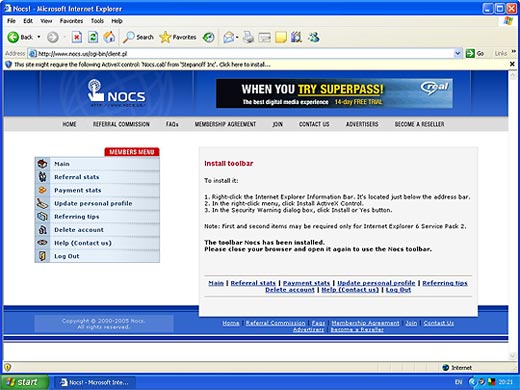Click the system tray clock showing 20:21
The width and height of the screenshot is (520, 390).
coord(506,382)
